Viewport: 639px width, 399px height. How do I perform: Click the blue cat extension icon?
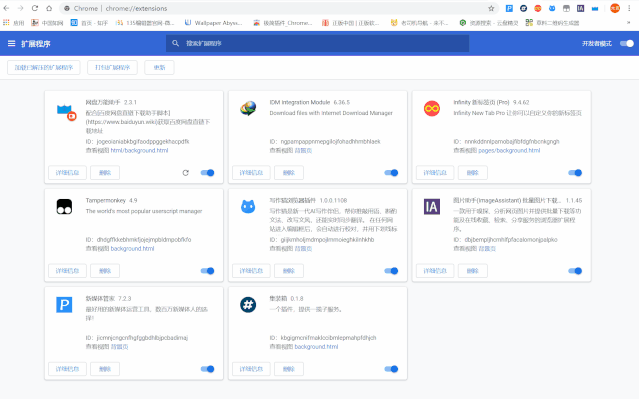248,207
